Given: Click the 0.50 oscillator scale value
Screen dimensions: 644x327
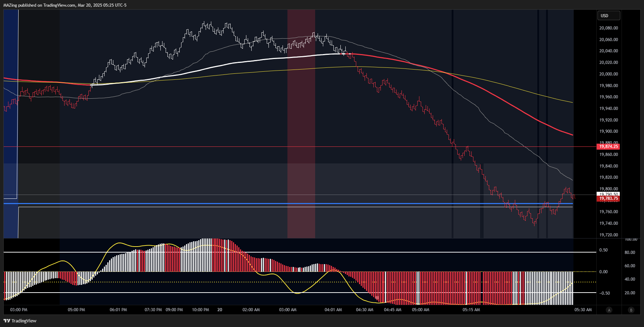Looking at the screenshot, I should coord(604,250).
